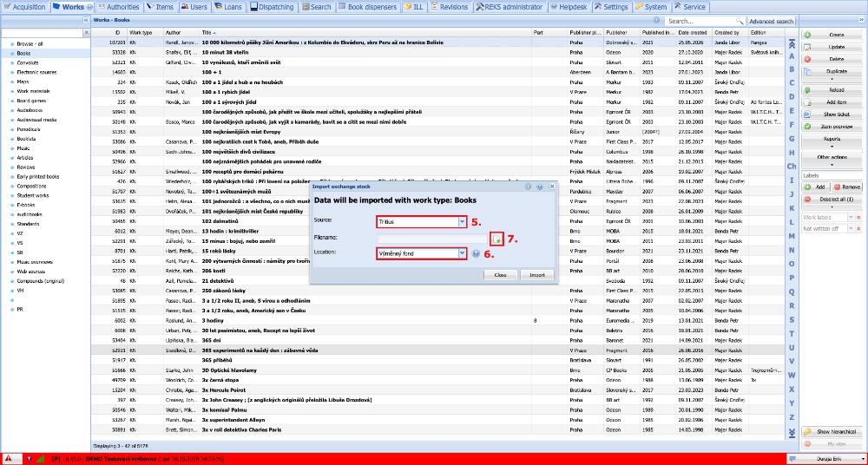The height and width of the screenshot is (465, 868).
Task: Click the Search... field above the table
Action: point(700,21)
